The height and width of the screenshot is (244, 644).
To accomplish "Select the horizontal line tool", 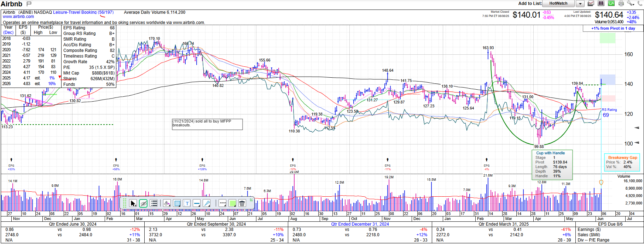I will coord(197,203).
